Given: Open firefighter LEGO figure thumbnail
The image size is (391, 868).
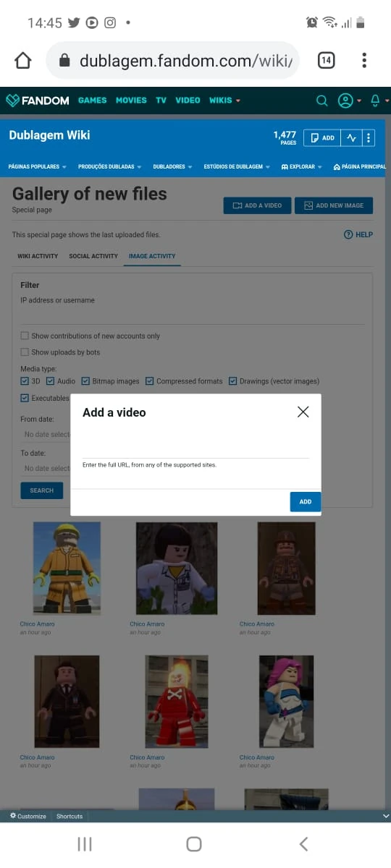Looking at the screenshot, I should 67,569.
